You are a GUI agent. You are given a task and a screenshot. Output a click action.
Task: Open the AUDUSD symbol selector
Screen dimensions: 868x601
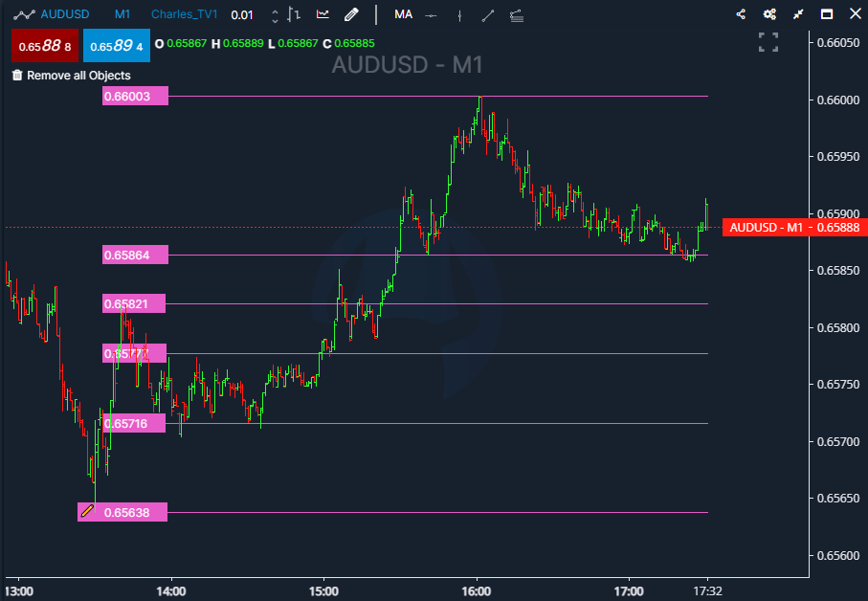[x=65, y=14]
